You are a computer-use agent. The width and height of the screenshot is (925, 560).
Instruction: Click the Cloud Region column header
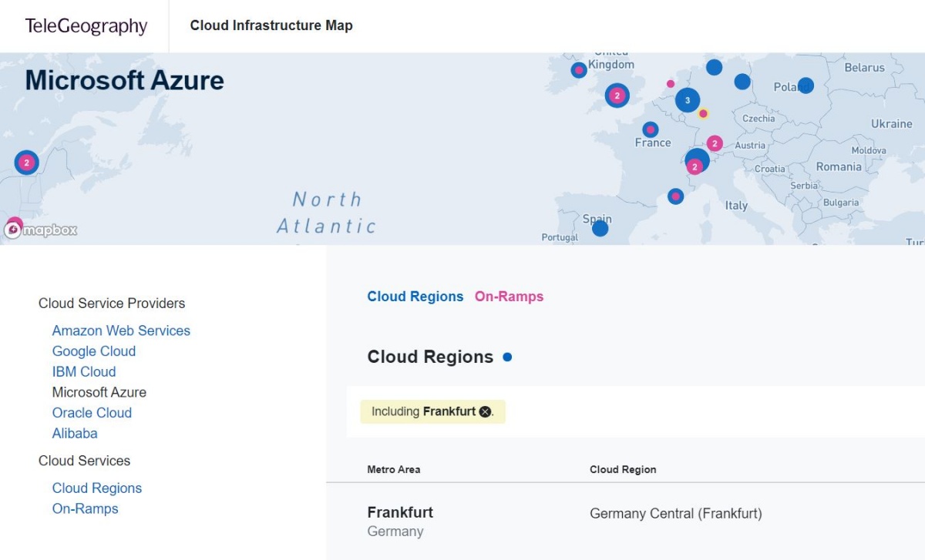pyautogui.click(x=623, y=469)
